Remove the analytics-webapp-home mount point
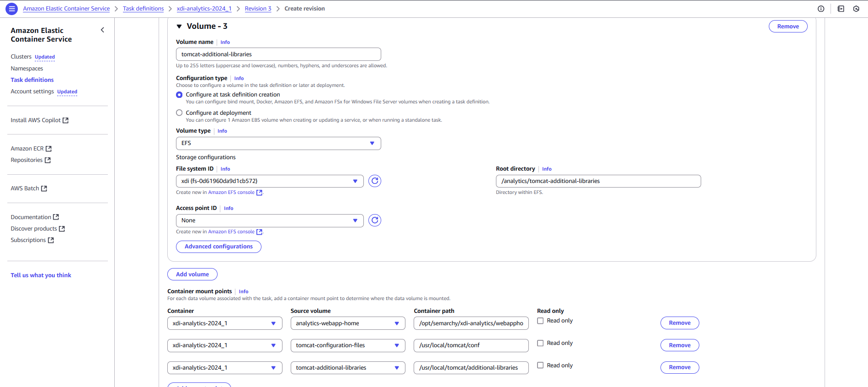868x387 pixels. point(680,323)
